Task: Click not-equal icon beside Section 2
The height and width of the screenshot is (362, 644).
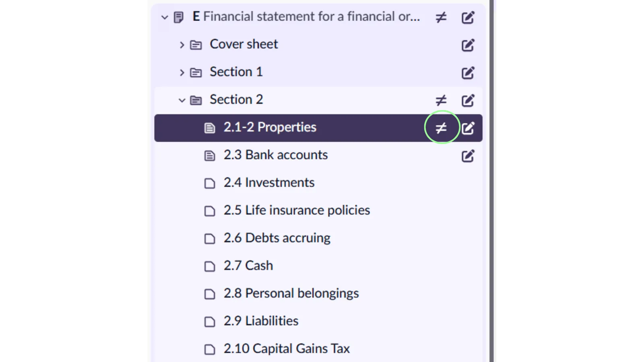Action: pyautogui.click(x=441, y=100)
